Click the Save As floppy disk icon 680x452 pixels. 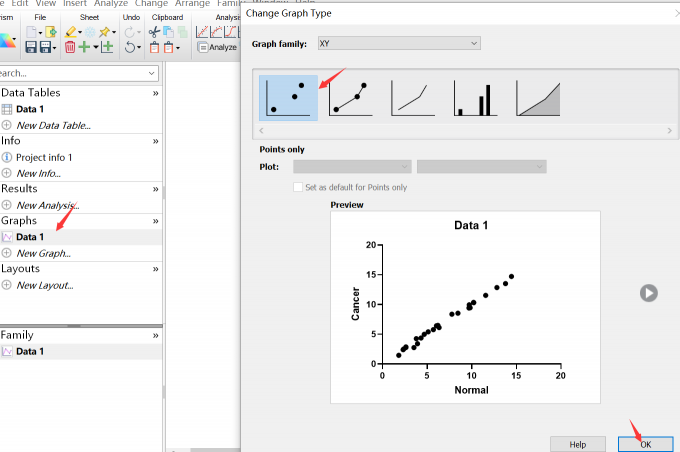pyautogui.click(x=45, y=47)
